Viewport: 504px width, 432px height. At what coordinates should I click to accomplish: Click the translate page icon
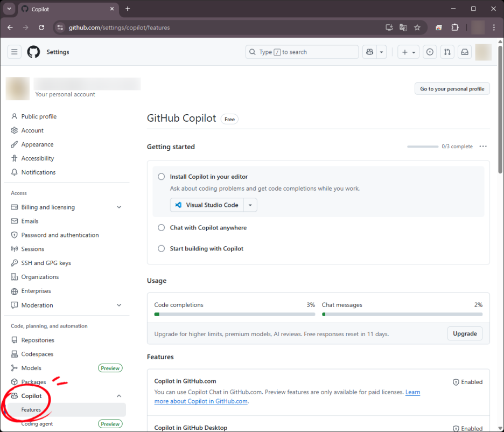tap(403, 27)
